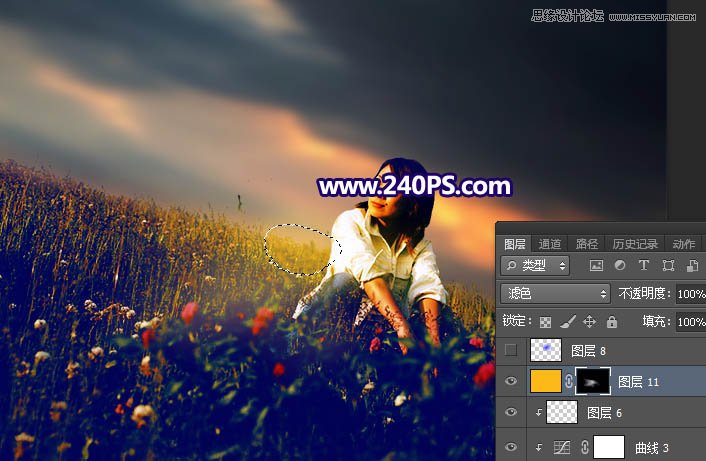Viewport: 706px width, 461px height.
Task: Select orange thumbnail of 图层 11
Action: [x=546, y=381]
